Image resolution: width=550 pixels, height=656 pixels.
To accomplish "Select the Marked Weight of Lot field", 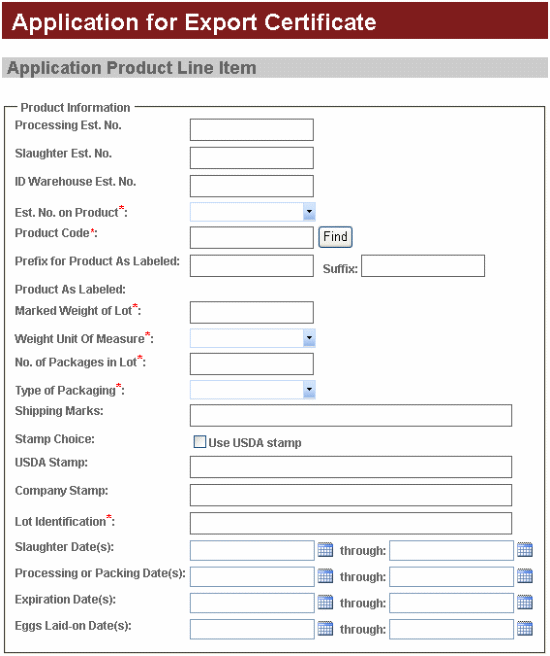I will click(252, 313).
